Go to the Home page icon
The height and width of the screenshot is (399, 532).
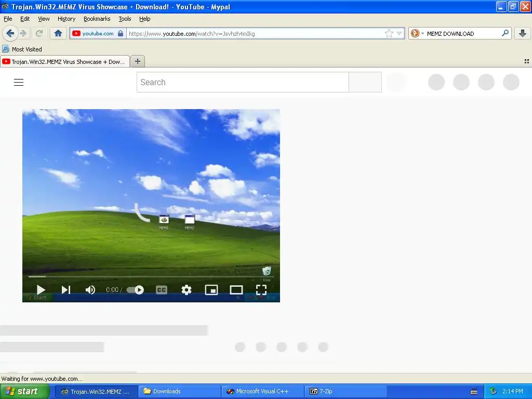click(58, 33)
